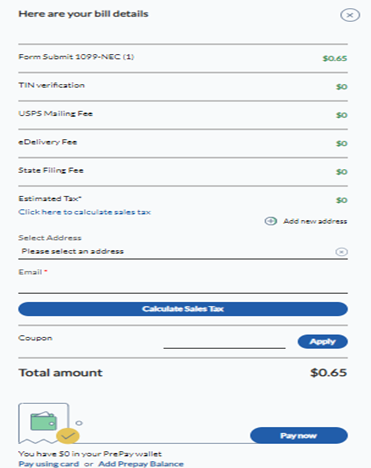Click the plus icon beside Add new address
This screenshot has height=468, width=371.
pyautogui.click(x=271, y=221)
